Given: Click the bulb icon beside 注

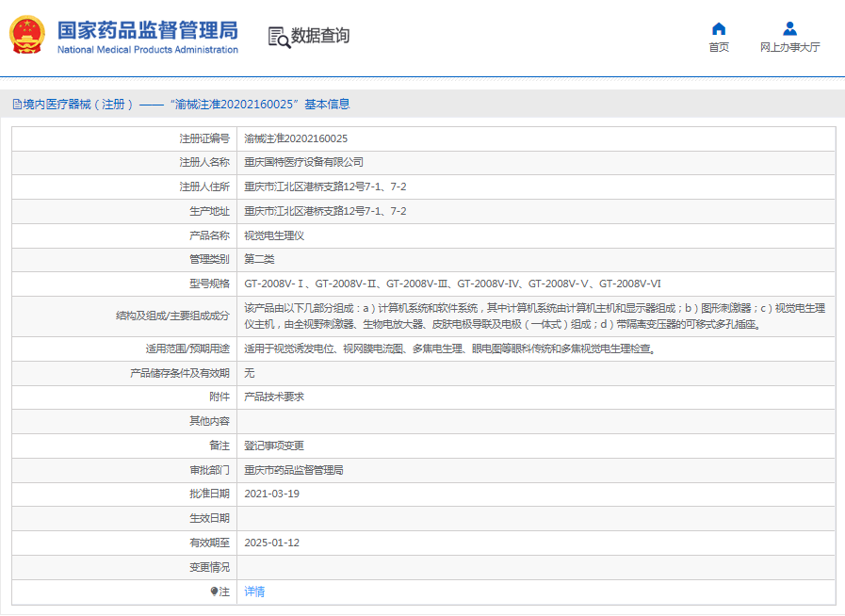Looking at the screenshot, I should 211,592.
